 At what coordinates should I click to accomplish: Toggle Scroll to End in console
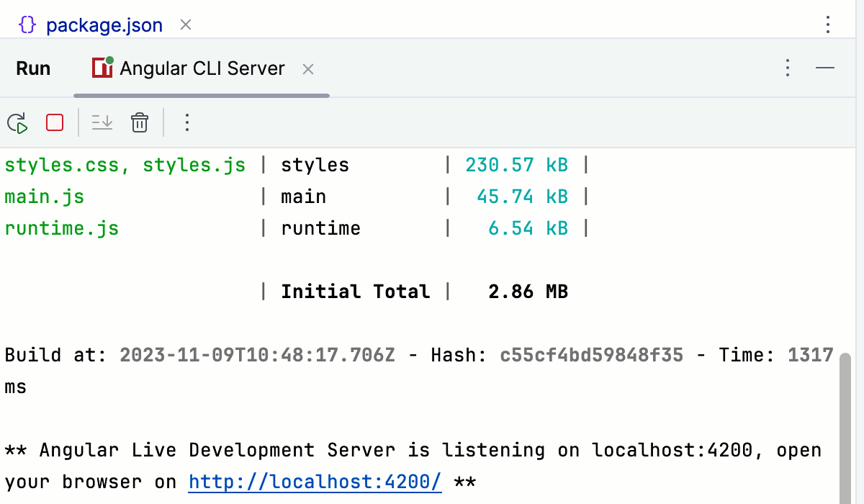(x=102, y=122)
